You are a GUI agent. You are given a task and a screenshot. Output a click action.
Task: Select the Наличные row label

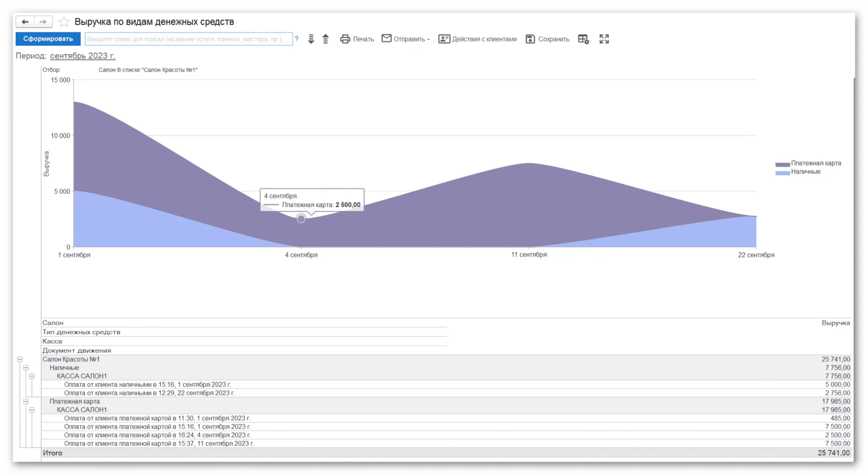(64, 367)
